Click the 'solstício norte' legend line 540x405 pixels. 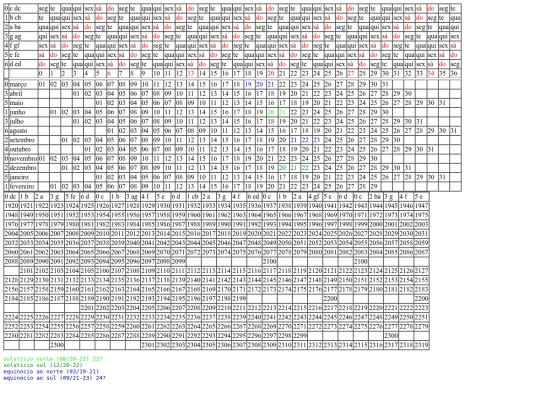tap(53, 359)
